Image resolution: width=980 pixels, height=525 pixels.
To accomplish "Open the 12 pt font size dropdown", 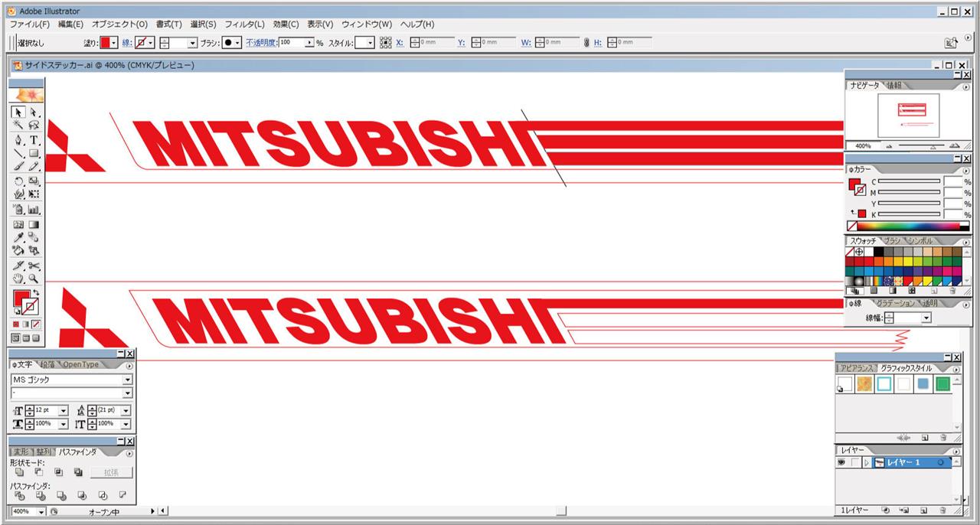I will [x=63, y=410].
